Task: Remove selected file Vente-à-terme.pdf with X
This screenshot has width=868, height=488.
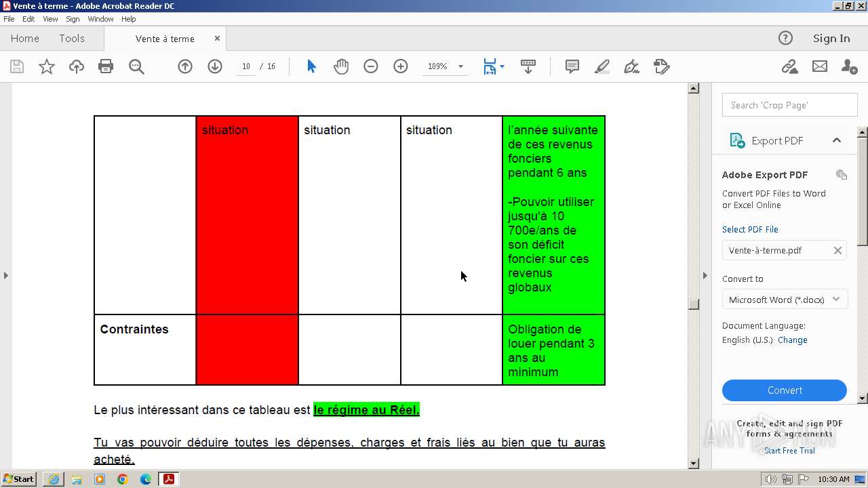Action: [837, 250]
